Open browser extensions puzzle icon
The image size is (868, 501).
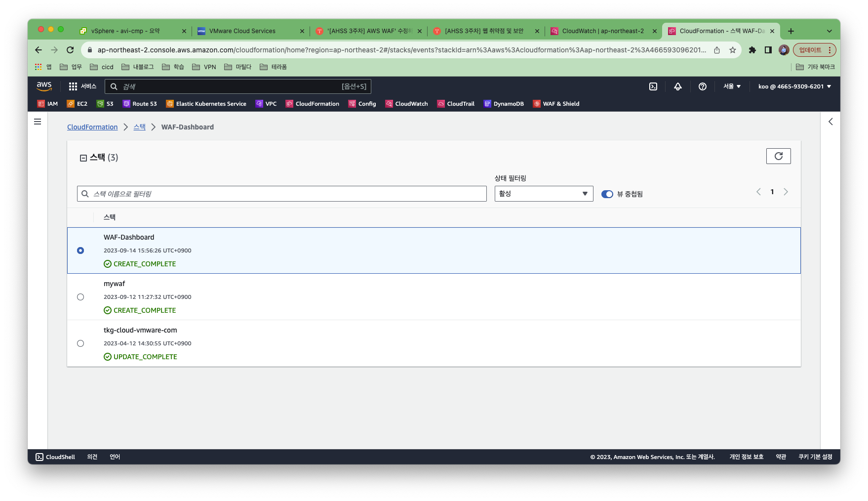click(x=752, y=50)
